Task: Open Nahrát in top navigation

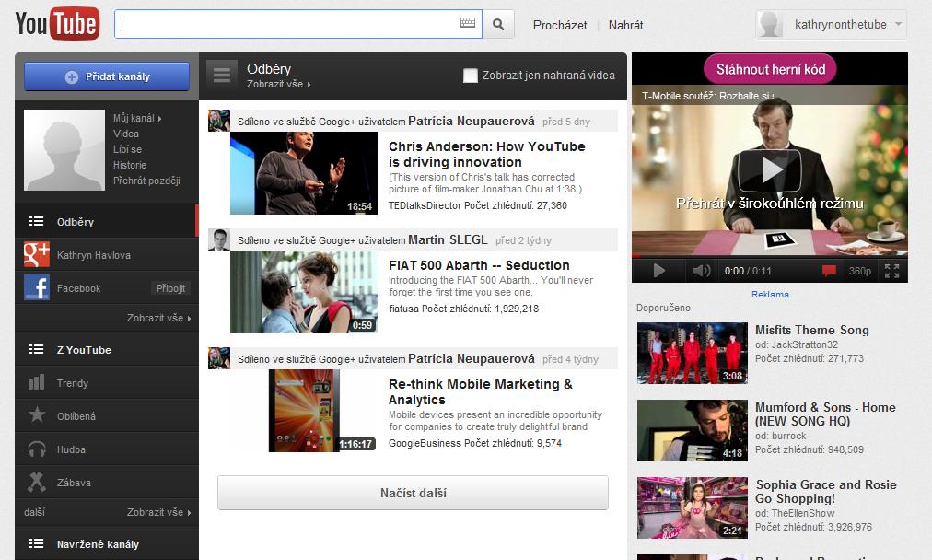Action: [x=626, y=25]
